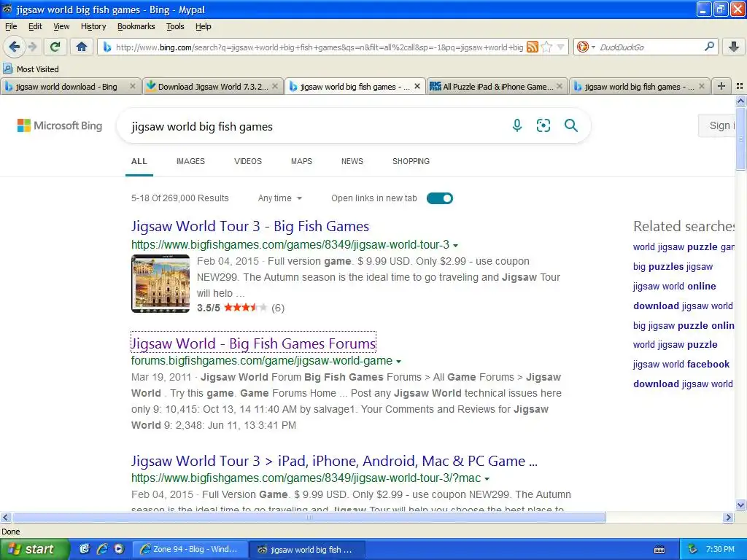This screenshot has width=747, height=560.
Task: Open 'Jigsaw World - Big Fish Games Forums' result
Action: click(x=253, y=343)
